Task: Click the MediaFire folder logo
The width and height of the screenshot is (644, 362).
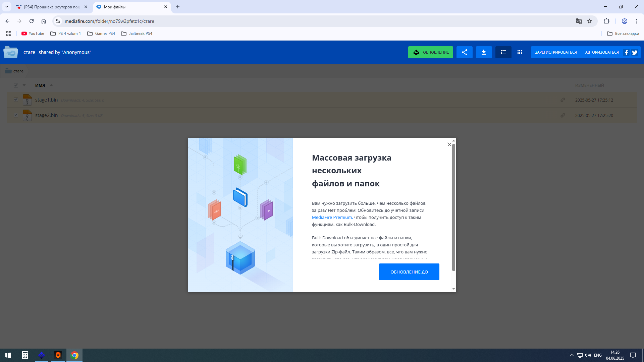Action: [x=11, y=52]
